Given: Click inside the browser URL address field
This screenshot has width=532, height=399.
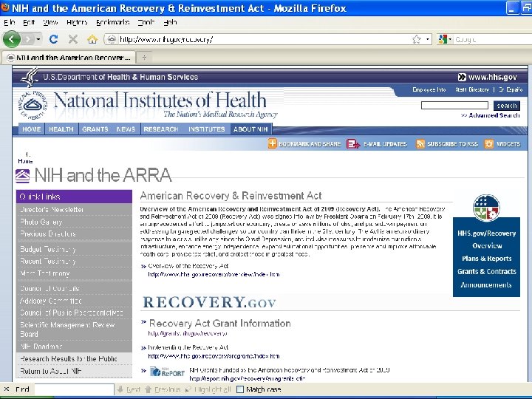Looking at the screenshot, I should (265, 39).
